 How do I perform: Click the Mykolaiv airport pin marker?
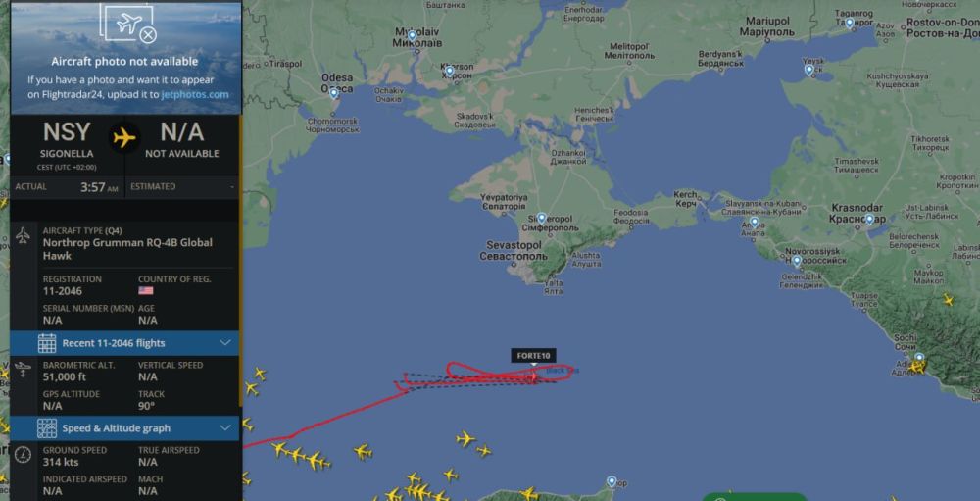click(412, 36)
